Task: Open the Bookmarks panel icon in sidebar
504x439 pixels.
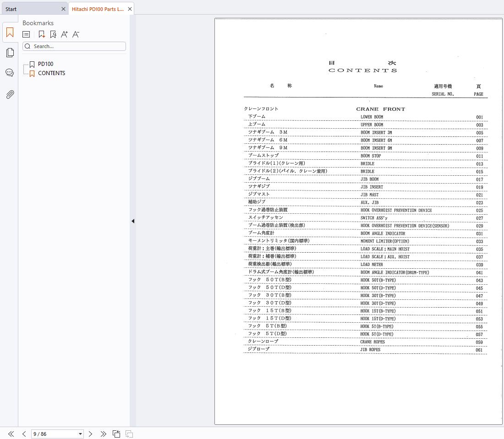Action: tap(10, 33)
